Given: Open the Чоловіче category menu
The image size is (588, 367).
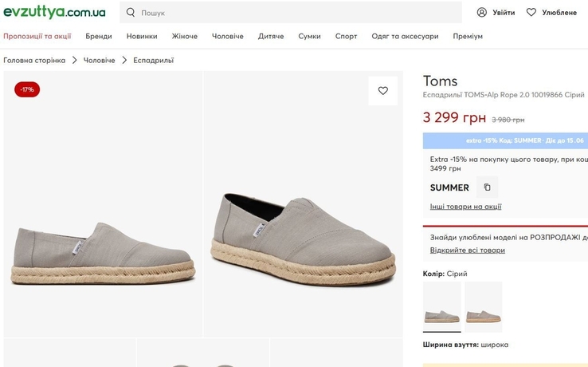Looking at the screenshot, I should pos(228,37).
